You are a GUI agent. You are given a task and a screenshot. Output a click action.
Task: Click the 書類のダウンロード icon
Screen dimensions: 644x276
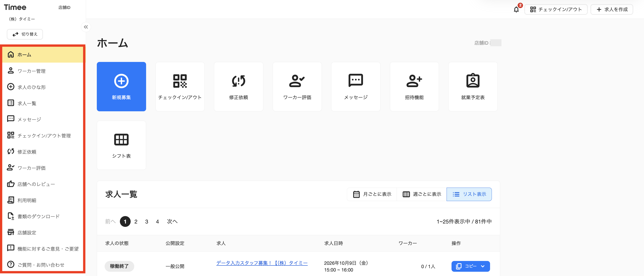pos(11,216)
